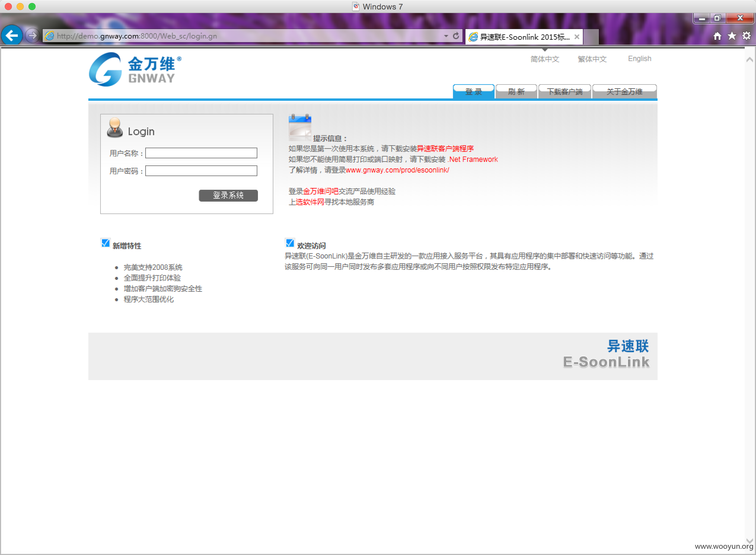The image size is (756, 555).
Task: Click the checkmark icon beside 欢迎访问
Action: pyautogui.click(x=290, y=243)
